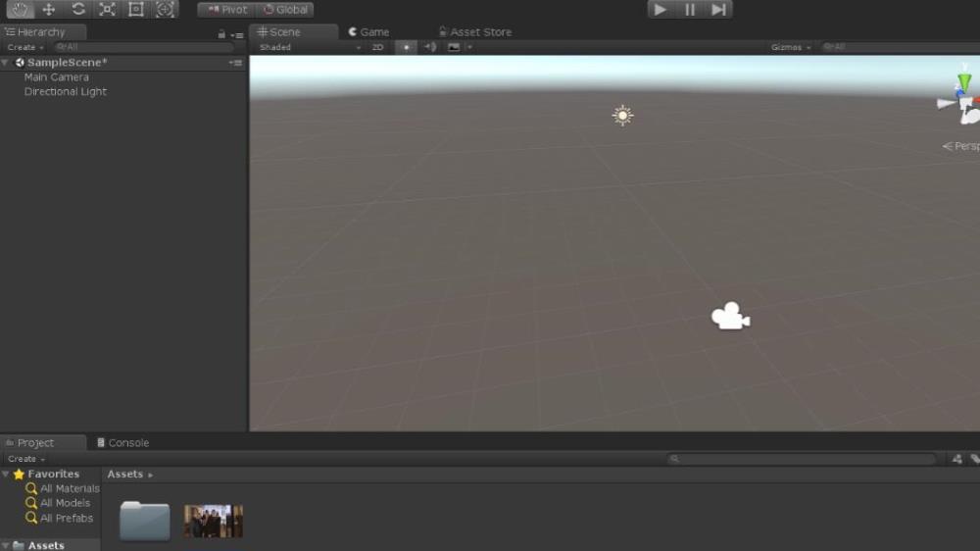Screen dimensions: 980x551
Task: Select All Prefabs favorite
Action: tap(60, 518)
